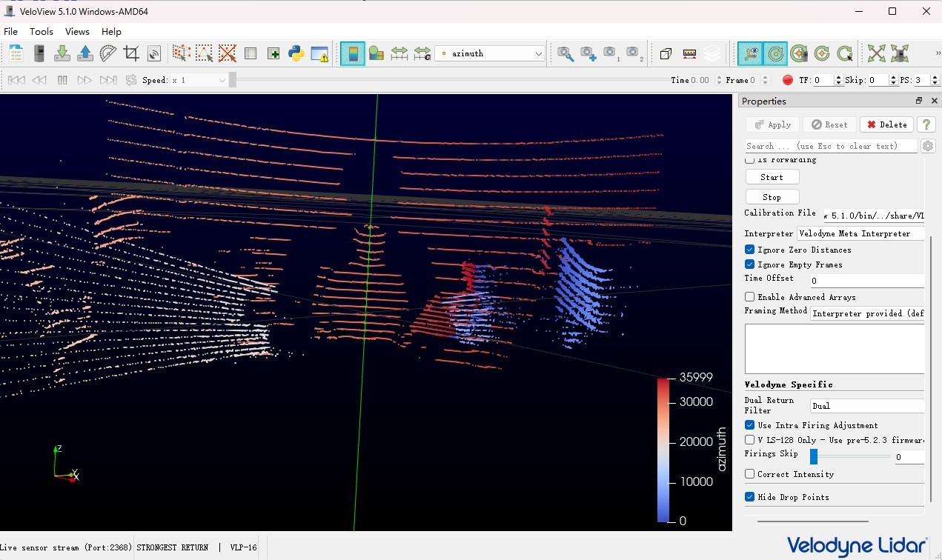Open the sensor stream icon
The height and width of the screenshot is (560, 942).
pos(39,53)
